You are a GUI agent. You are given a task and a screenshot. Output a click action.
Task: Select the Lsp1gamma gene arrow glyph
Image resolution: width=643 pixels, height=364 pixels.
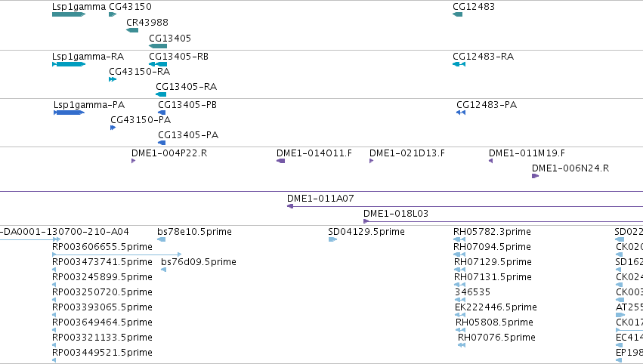click(x=69, y=14)
